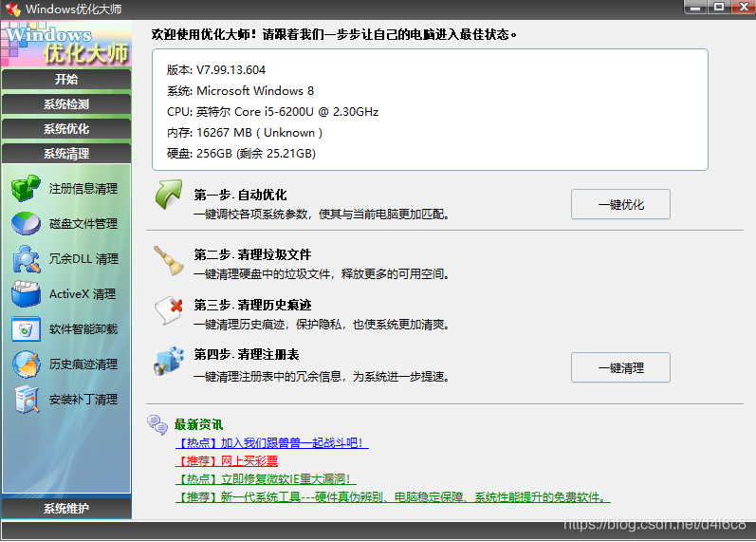
Task: Click the 第四步. 清理注册表 heading
Action: pyautogui.click(x=247, y=355)
